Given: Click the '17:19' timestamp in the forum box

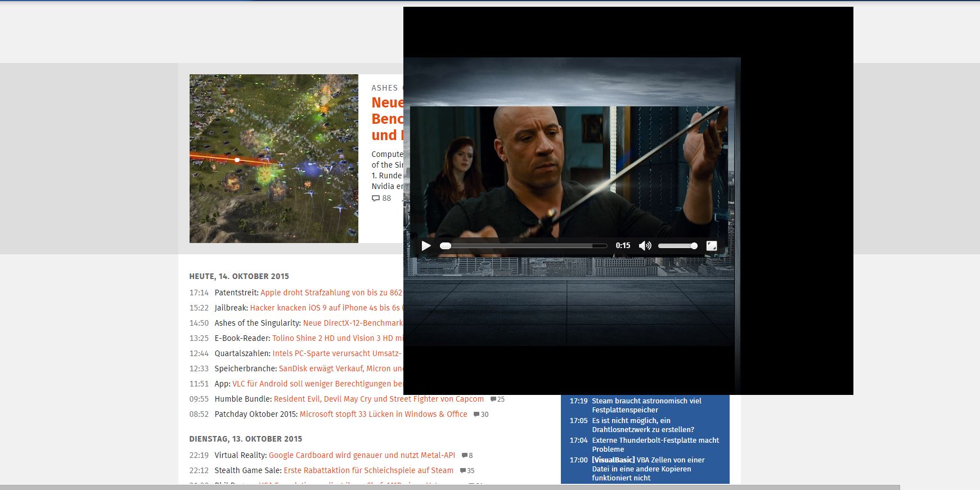Looking at the screenshot, I should click(x=578, y=401).
